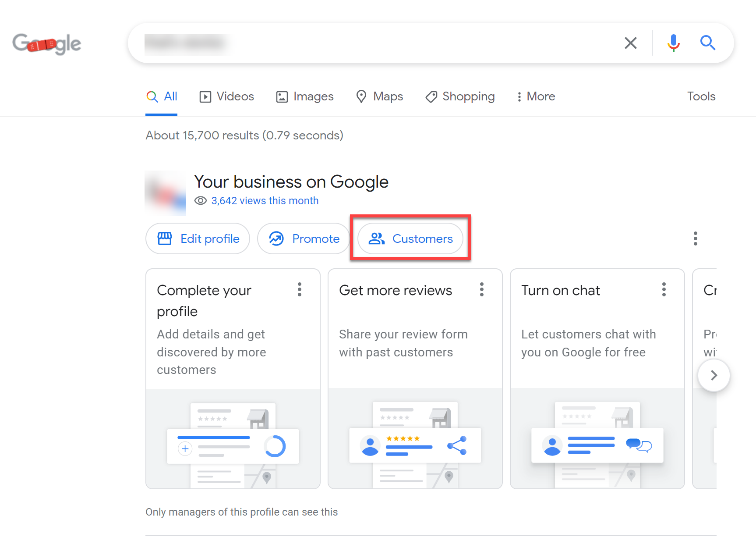Open the 3,642 views this month link
This screenshot has height=548, width=756.
point(265,200)
